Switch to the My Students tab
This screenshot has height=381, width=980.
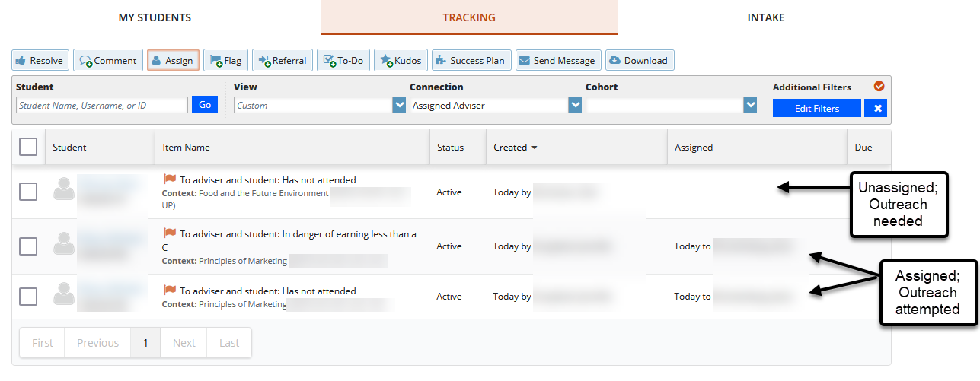[x=155, y=17]
